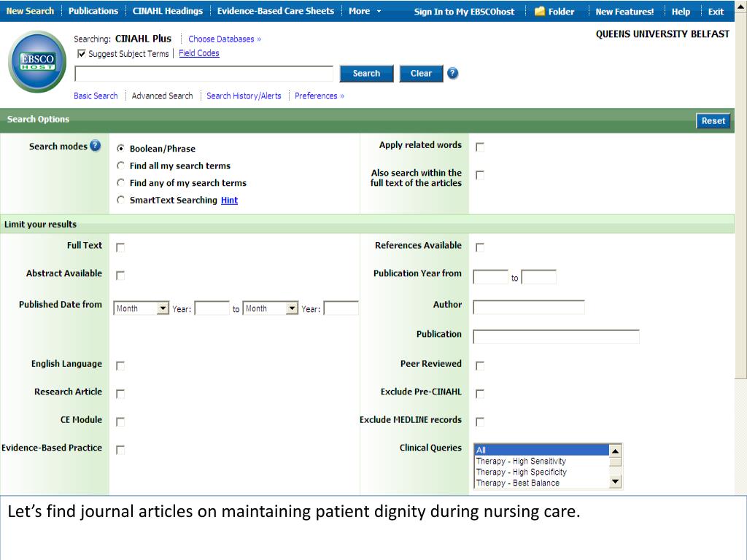Enable search within full text of articles

tap(480, 175)
